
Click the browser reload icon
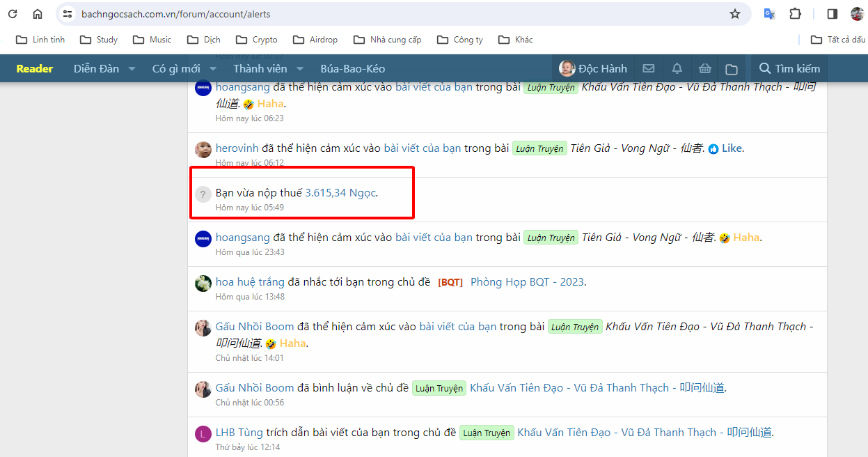click(13, 14)
